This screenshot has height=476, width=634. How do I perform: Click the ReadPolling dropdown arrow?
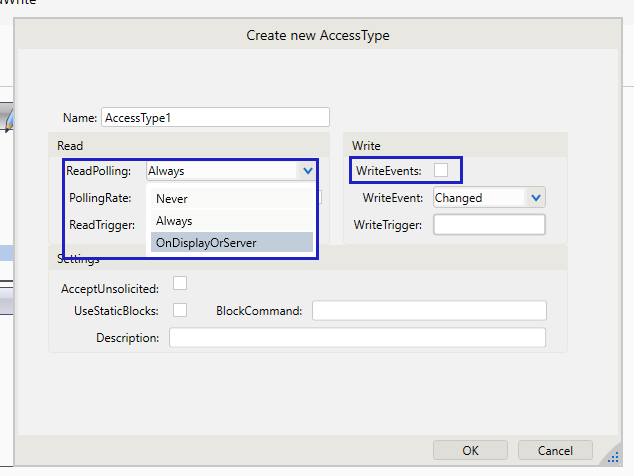pyautogui.click(x=306, y=171)
